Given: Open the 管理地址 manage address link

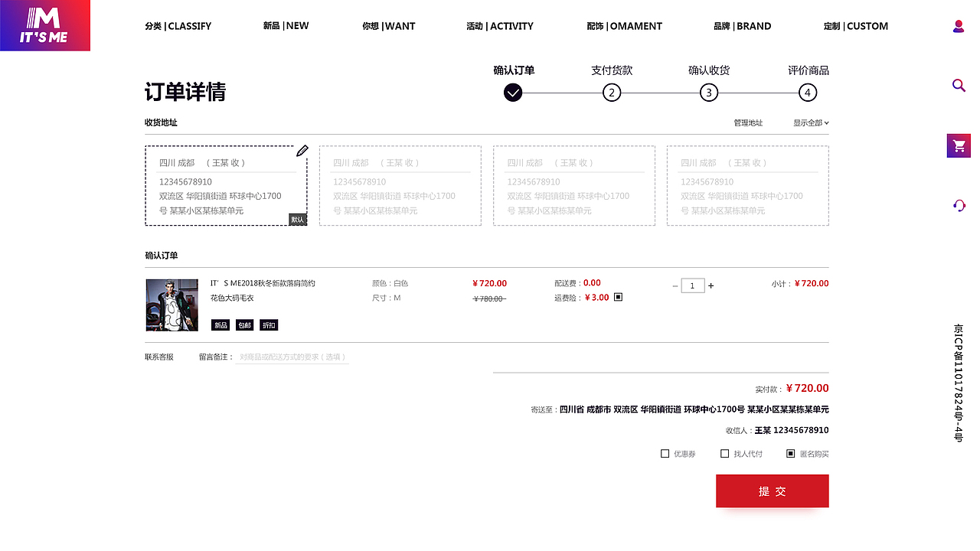Looking at the screenshot, I should click(748, 122).
